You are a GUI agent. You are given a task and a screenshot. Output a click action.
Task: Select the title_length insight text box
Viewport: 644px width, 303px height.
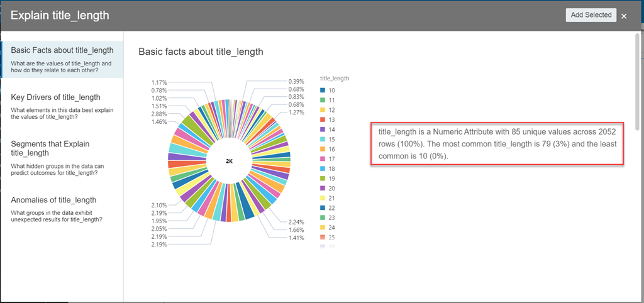pos(497,144)
